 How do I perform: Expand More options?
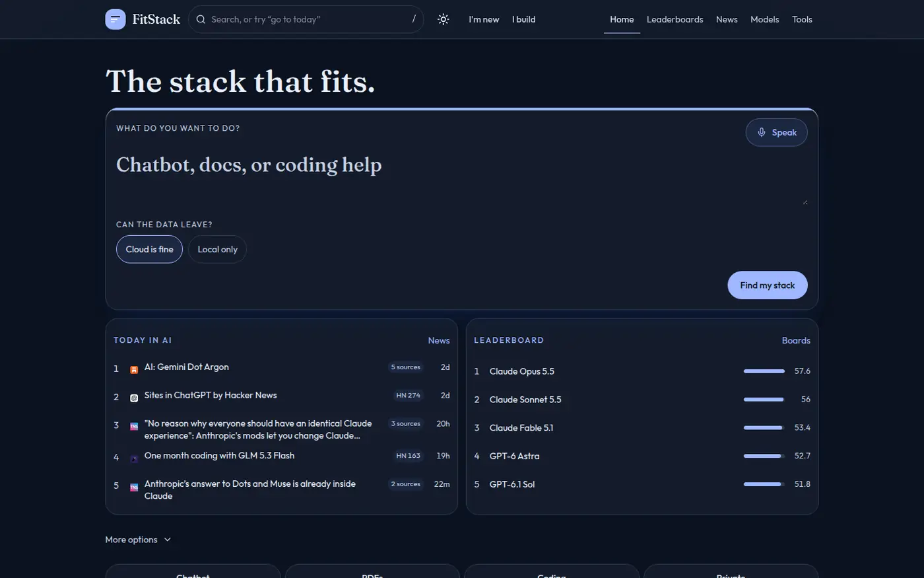coord(138,540)
